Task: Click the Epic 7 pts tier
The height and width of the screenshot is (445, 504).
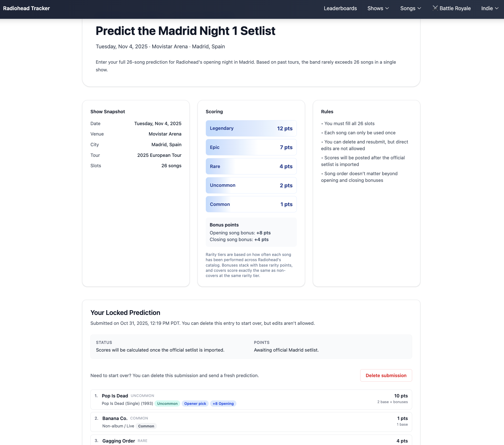Action: (251, 147)
